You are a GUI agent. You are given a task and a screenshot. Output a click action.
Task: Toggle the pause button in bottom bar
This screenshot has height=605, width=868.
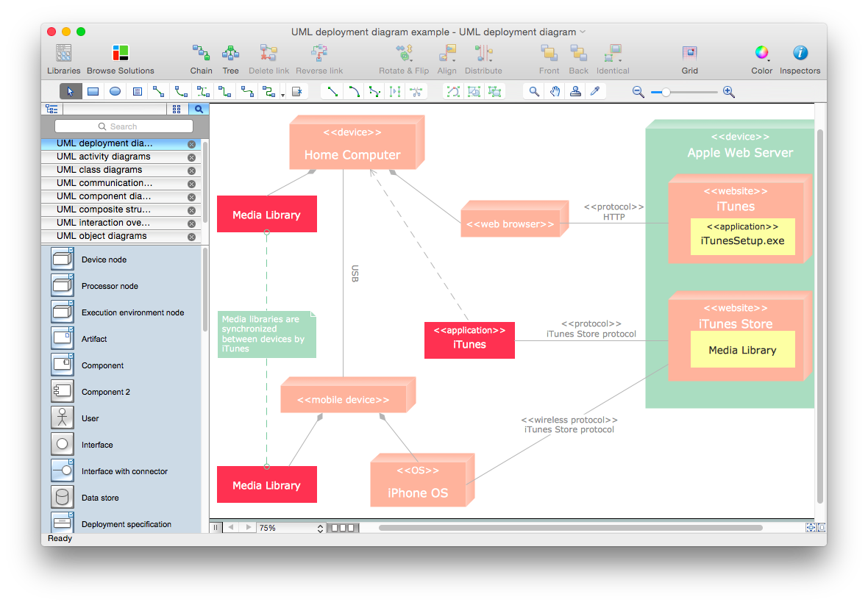coord(216,528)
